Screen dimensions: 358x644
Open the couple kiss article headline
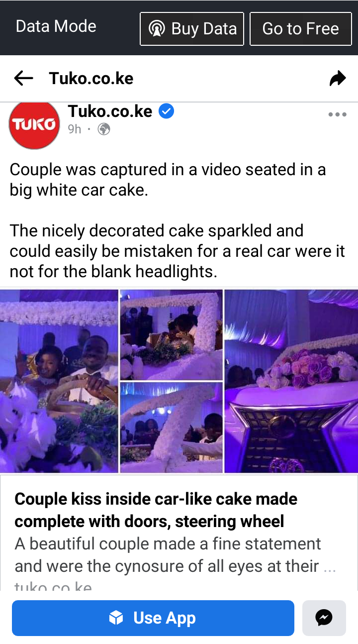[x=156, y=510]
